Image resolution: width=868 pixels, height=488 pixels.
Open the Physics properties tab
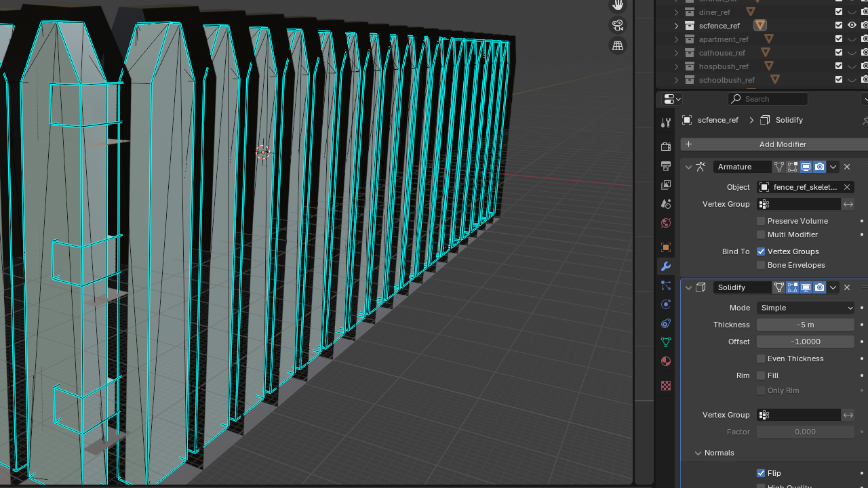(666, 304)
